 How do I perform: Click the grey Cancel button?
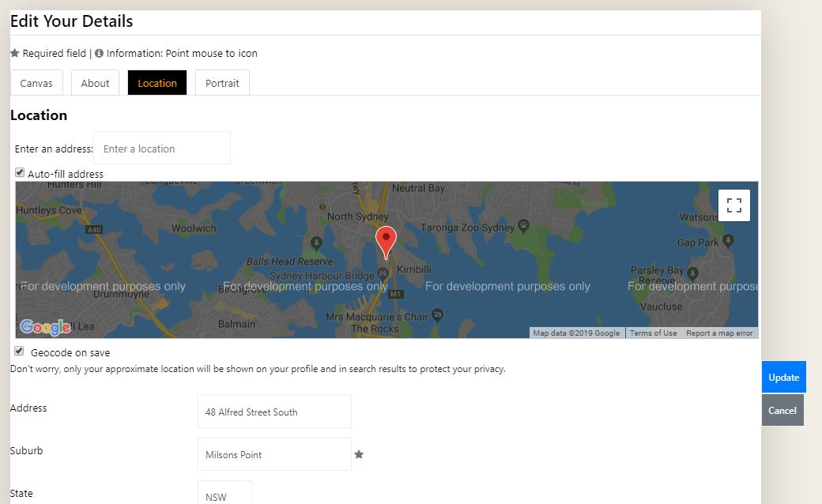tap(782, 410)
